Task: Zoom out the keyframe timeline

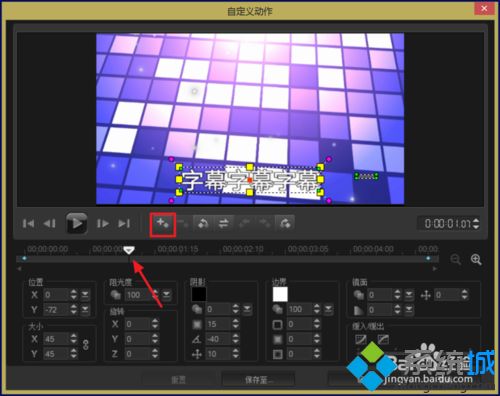Action: (455, 259)
